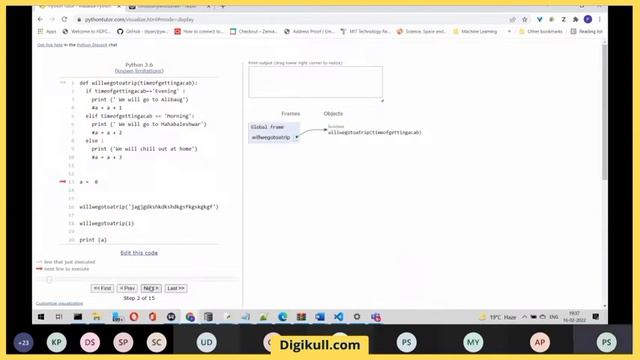Click the UD participant avatar
This screenshot has height=360, width=640.
tap(207, 342)
